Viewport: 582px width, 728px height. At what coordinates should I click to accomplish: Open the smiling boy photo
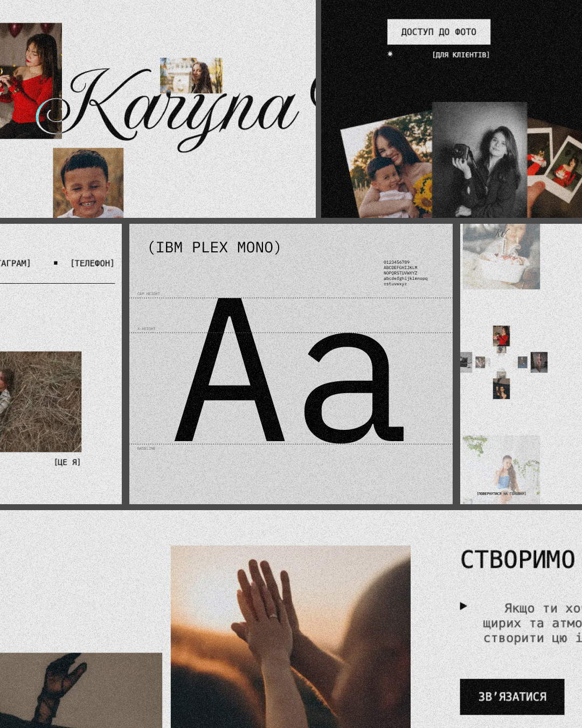tap(88, 183)
